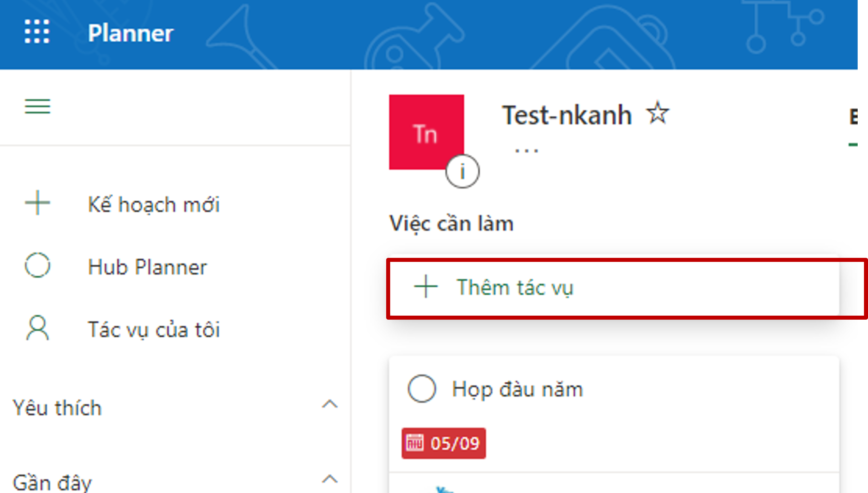Click the Việc cần làm bucket header

(x=451, y=223)
